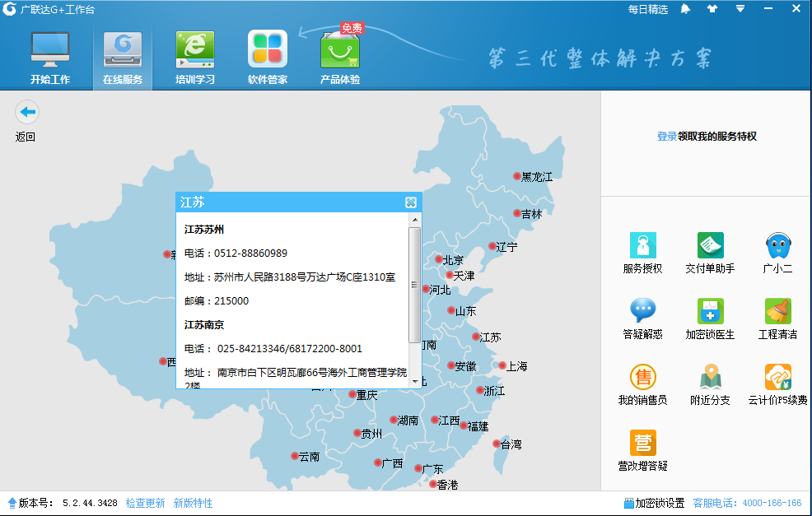Click the 江苏 popup scrollbar thumb
Image resolution: width=812 pixels, height=516 pixels.
point(414,285)
